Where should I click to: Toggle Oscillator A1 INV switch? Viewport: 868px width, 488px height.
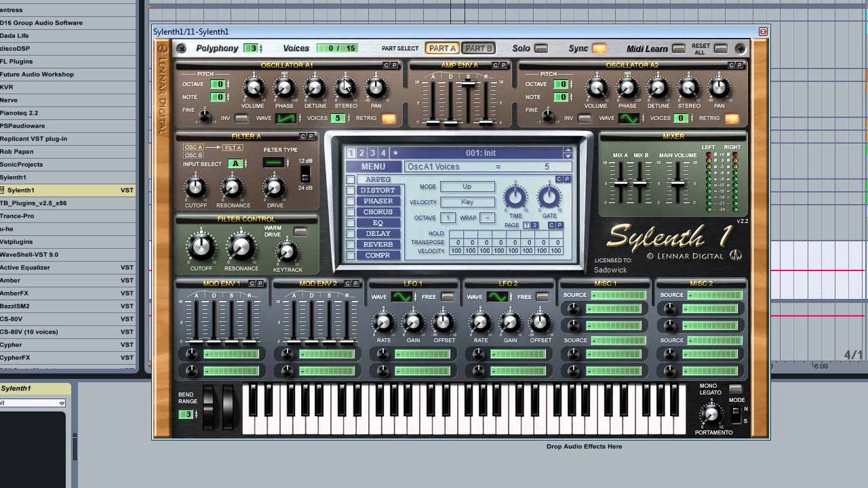click(x=241, y=119)
